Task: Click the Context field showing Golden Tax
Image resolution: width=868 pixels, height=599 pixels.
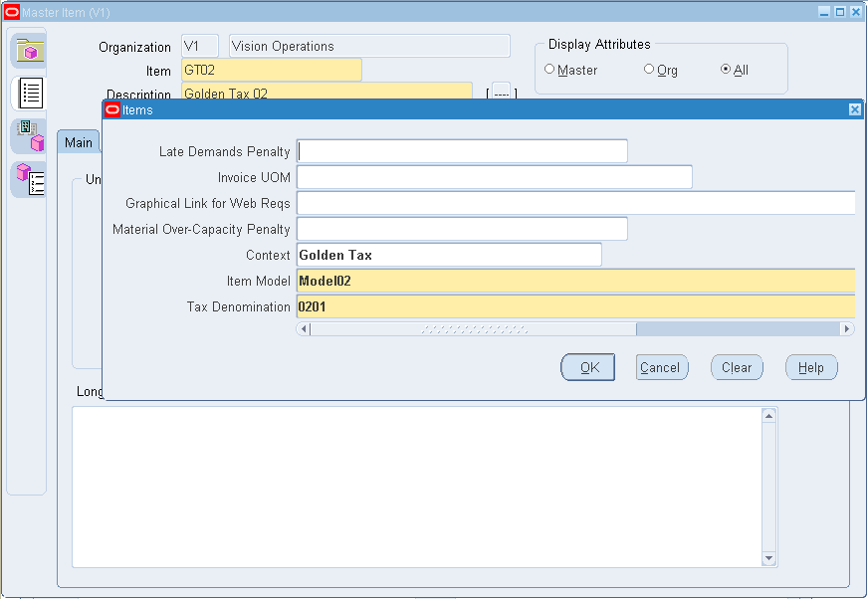Action: pyautogui.click(x=449, y=255)
